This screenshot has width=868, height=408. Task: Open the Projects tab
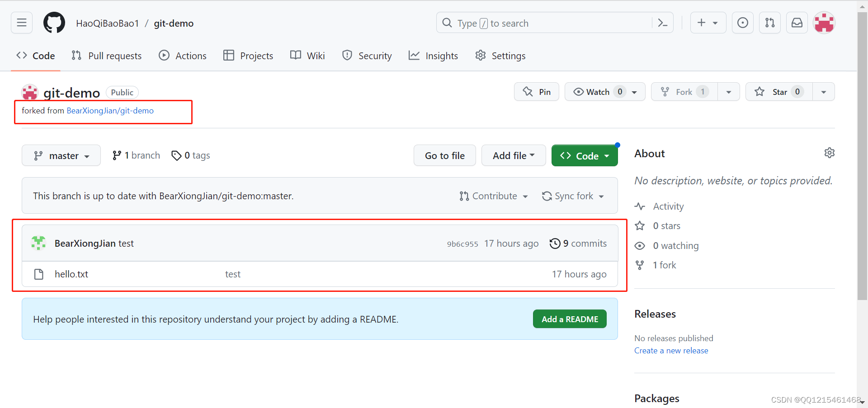click(x=248, y=56)
